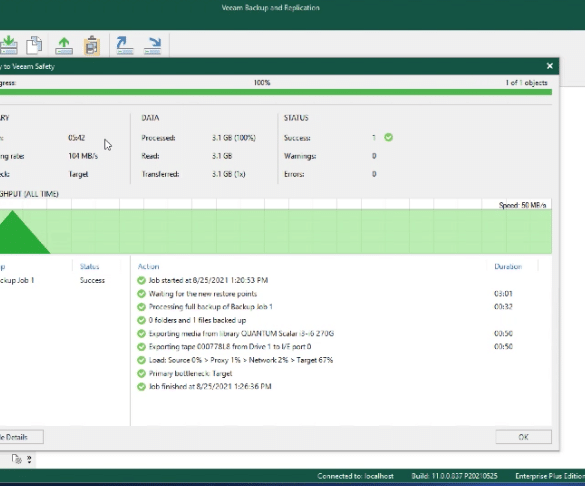Click the 'Build: 11.0.0.837 P20210525' status entry
The width and height of the screenshot is (585, 486).
[x=454, y=476]
